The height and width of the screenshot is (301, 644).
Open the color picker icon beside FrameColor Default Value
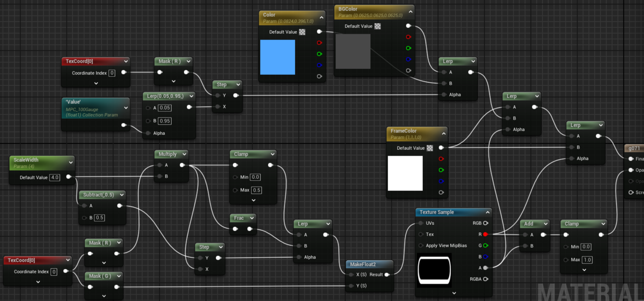pos(430,148)
